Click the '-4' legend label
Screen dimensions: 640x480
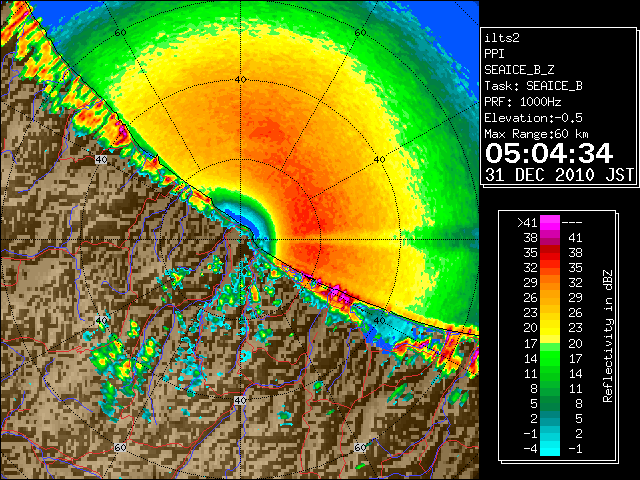click(530, 449)
